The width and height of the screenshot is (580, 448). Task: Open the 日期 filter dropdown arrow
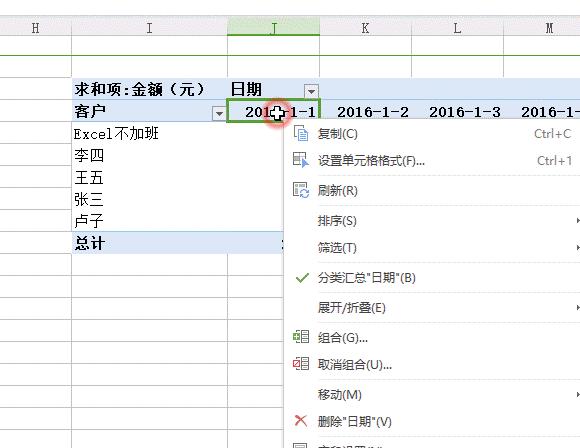click(x=311, y=91)
